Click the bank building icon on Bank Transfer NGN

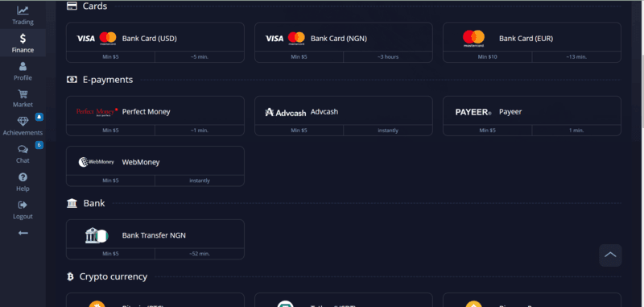(97, 235)
